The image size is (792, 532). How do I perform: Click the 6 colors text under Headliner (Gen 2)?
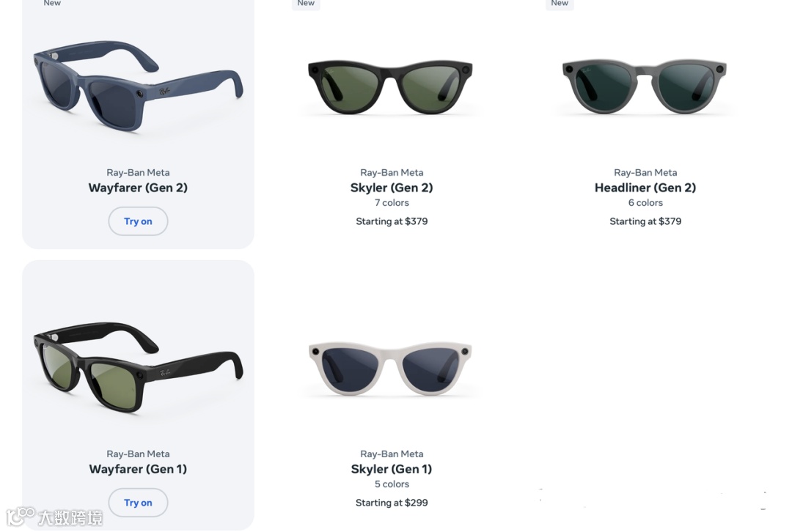[x=645, y=202]
